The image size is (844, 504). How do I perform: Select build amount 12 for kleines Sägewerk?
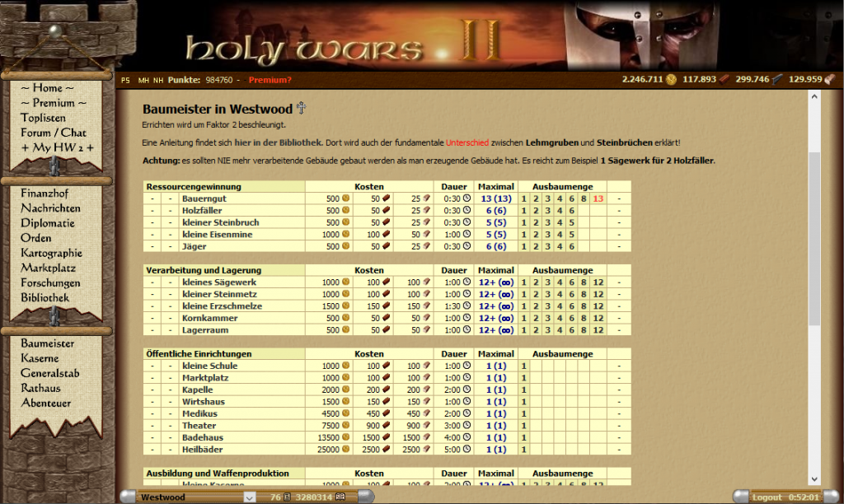tap(598, 282)
